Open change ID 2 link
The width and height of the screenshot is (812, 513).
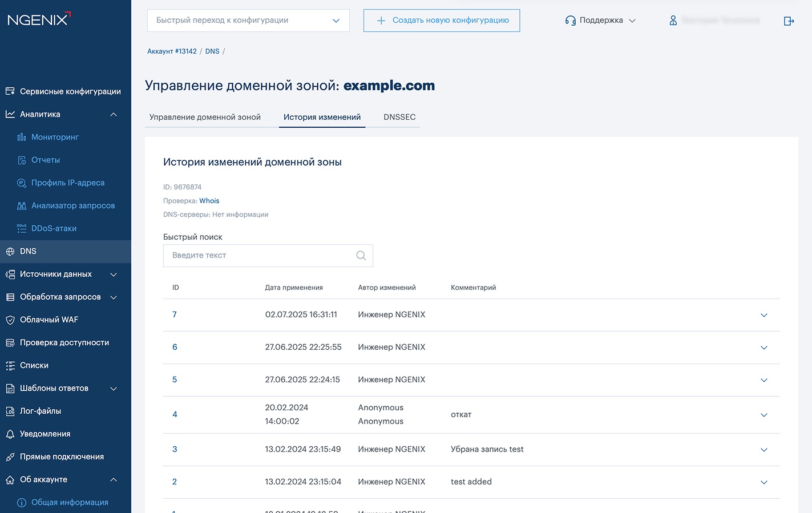click(175, 482)
